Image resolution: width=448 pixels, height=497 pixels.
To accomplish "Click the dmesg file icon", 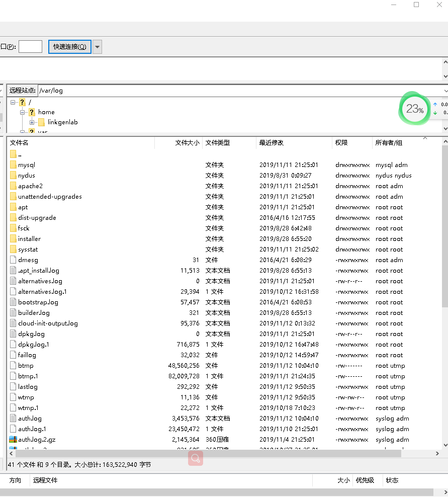I will click(x=13, y=260).
